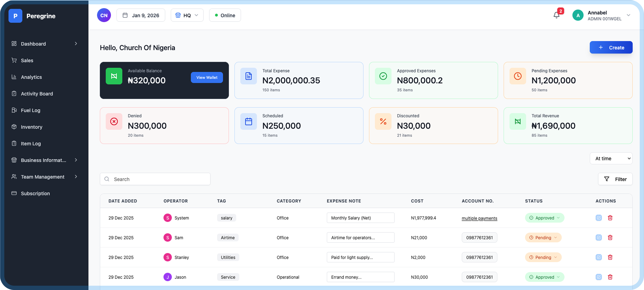Expand the Dashboard sidebar menu
644x290 pixels.
(x=76, y=43)
